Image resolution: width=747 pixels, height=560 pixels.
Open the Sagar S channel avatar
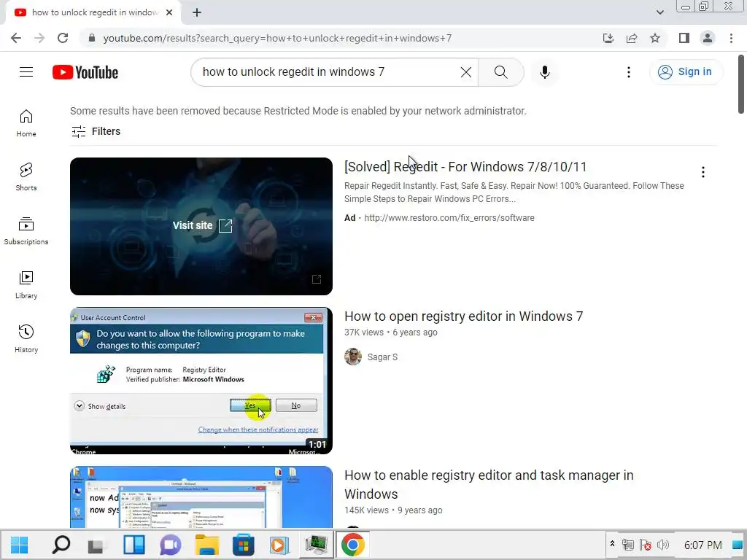point(353,357)
